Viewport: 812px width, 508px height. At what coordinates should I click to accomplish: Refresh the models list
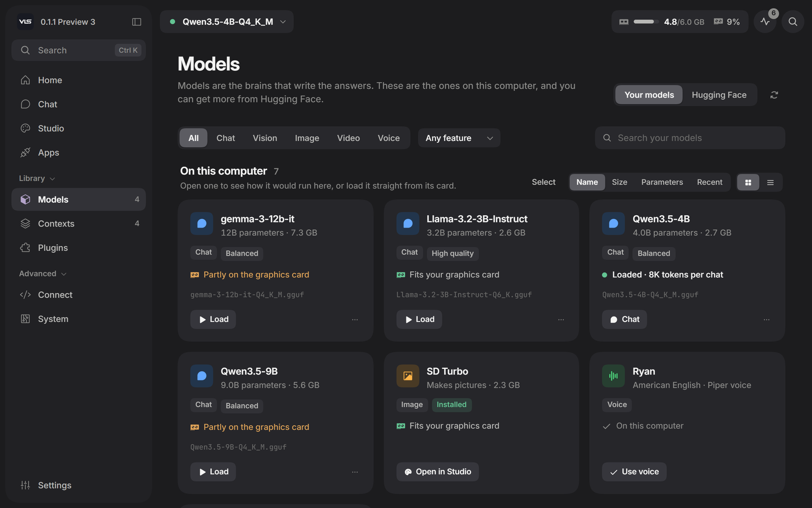[774, 95]
